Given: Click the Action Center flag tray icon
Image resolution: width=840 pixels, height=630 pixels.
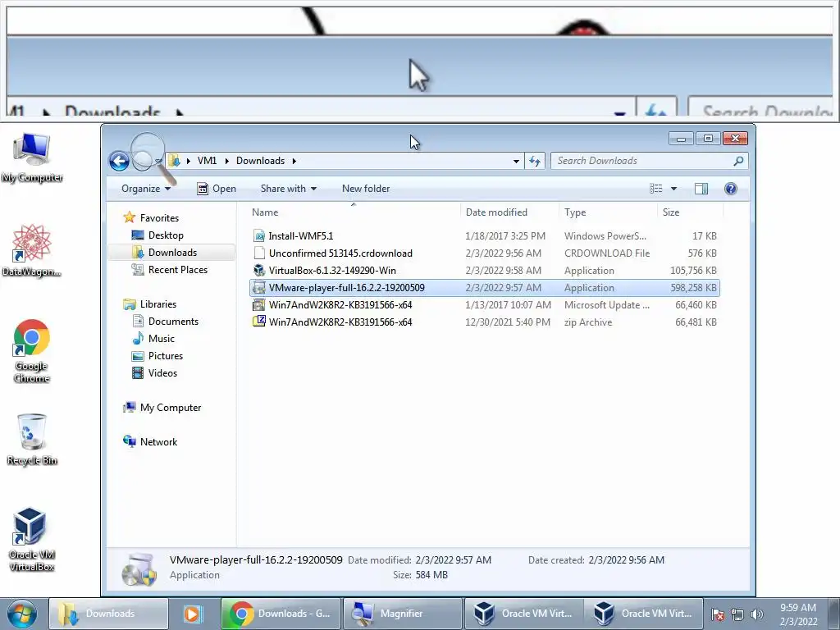Looking at the screenshot, I should [x=718, y=614].
